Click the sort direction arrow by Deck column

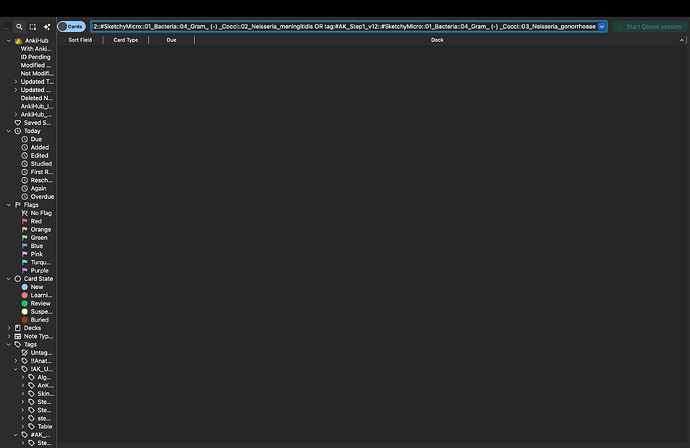(x=682, y=40)
